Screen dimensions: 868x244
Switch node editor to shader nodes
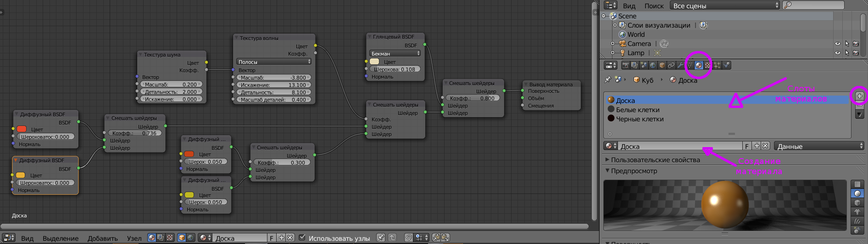point(151,238)
